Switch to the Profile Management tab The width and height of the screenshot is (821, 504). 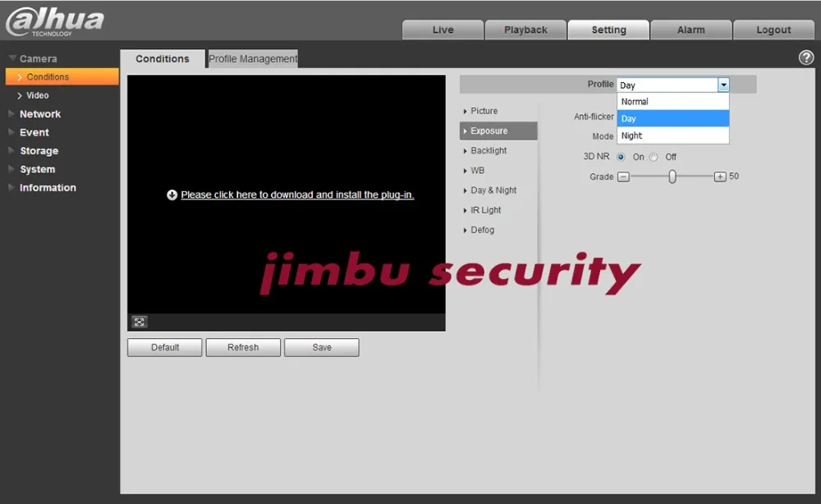(253, 58)
